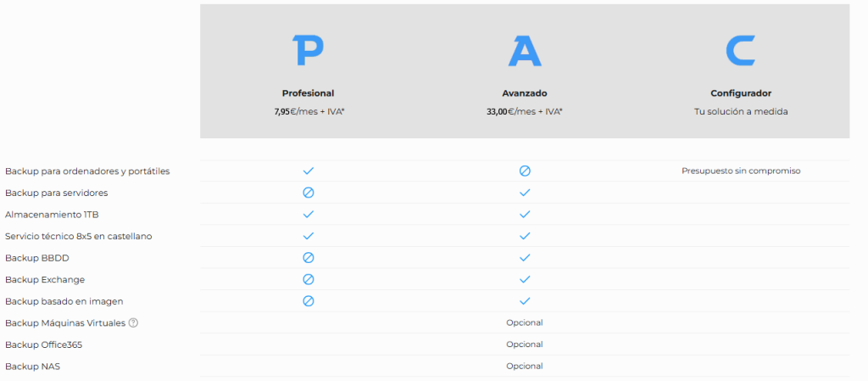
Task: Select the Profesional plan title
Action: click(309, 93)
